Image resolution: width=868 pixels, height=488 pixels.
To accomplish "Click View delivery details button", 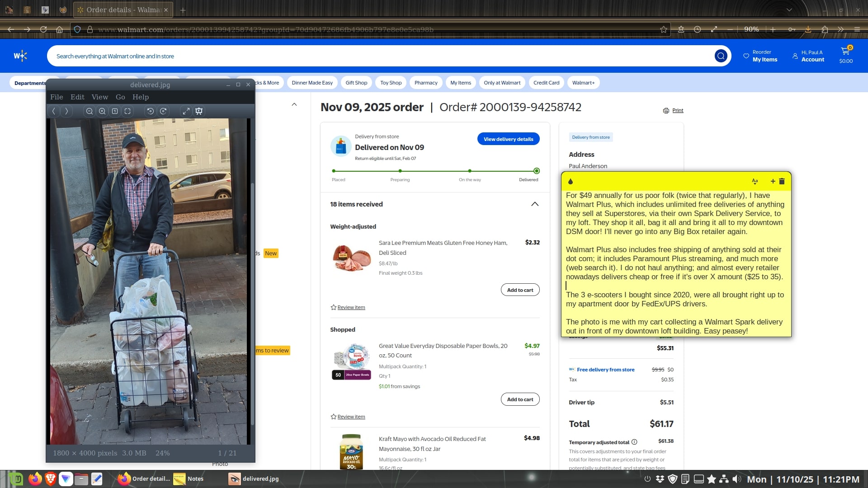I will point(508,139).
